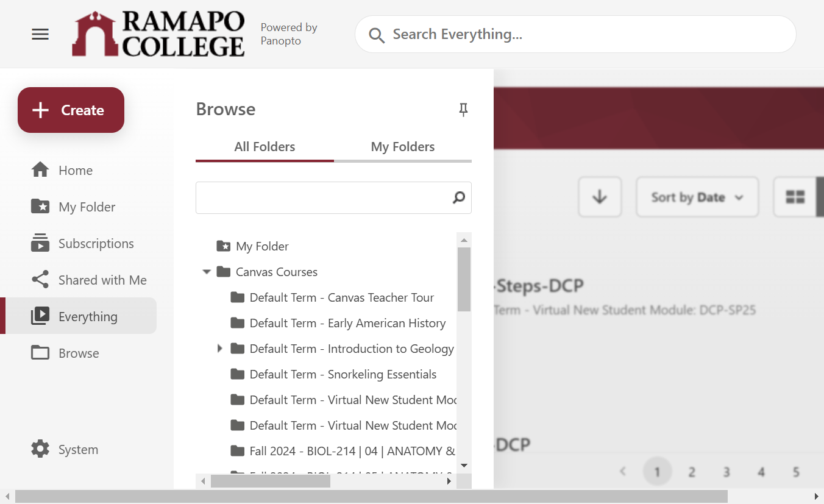Click the tree scroll up arrow

click(464, 240)
